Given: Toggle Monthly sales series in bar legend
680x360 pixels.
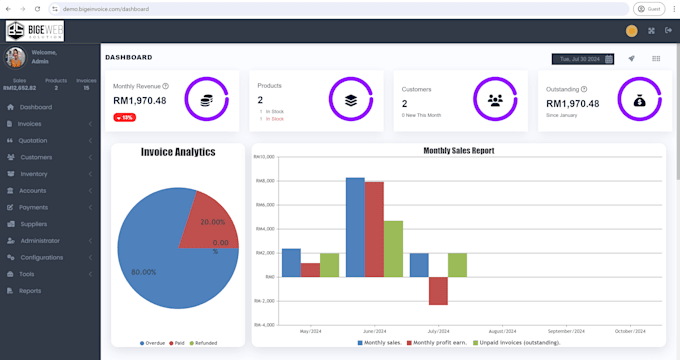Looking at the screenshot, I should pyautogui.click(x=379, y=343).
